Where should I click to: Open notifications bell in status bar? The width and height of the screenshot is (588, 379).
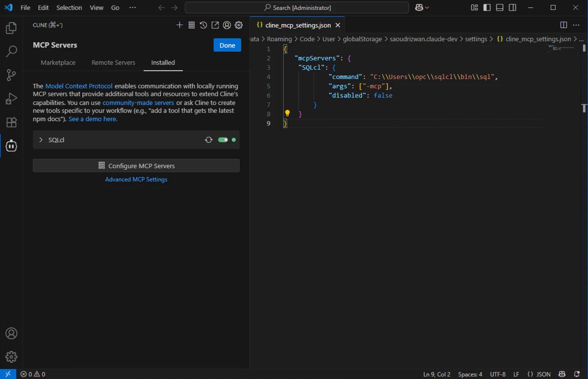tap(577, 374)
